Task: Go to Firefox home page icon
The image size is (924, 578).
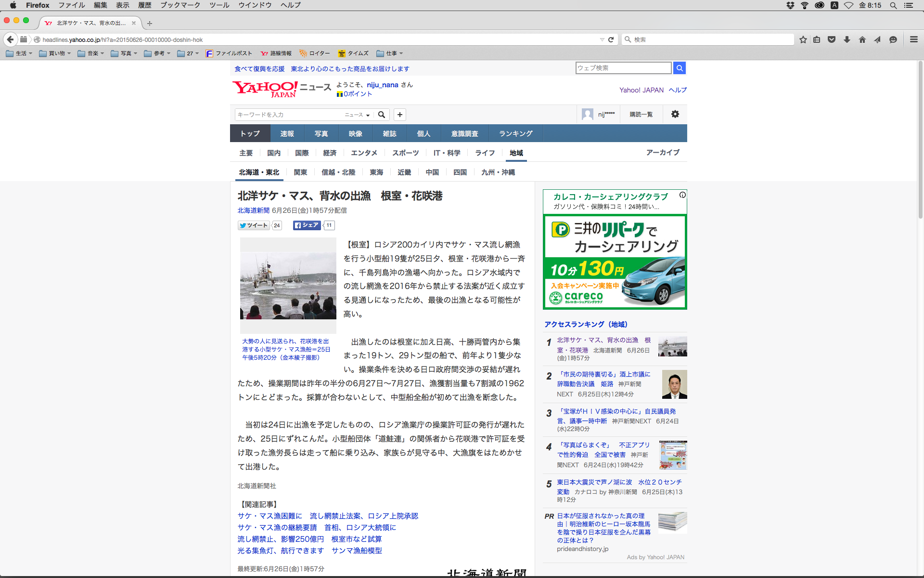Action: pos(862,39)
